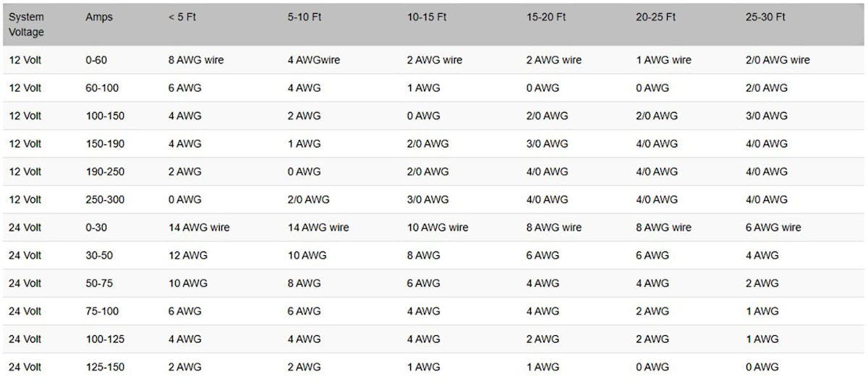
Task: Click the '6 AWG wire' cell
Action: 773,228
